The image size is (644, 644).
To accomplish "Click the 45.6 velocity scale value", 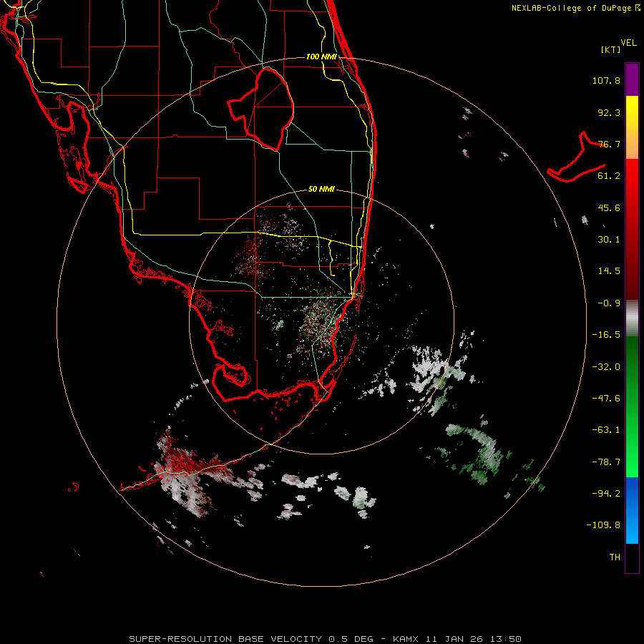I will (609, 208).
